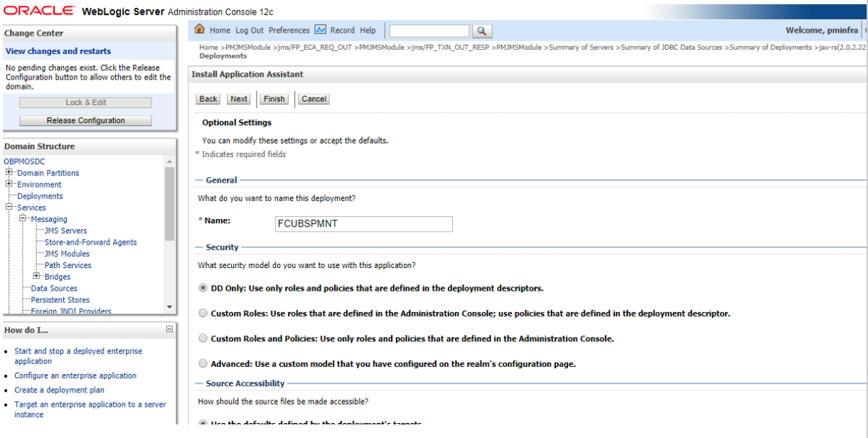Click the ORACLE logo in the header

click(39, 9)
